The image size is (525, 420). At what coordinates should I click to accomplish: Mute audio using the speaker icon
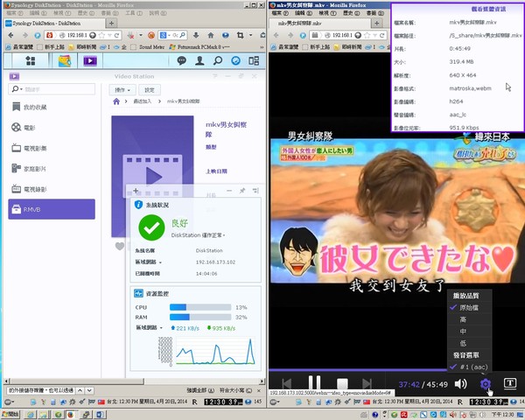[x=460, y=383]
